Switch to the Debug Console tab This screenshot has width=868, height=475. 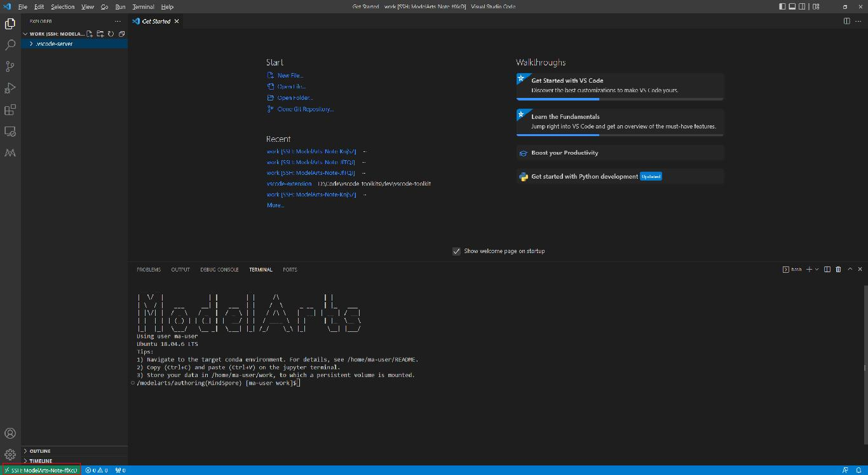(x=219, y=270)
